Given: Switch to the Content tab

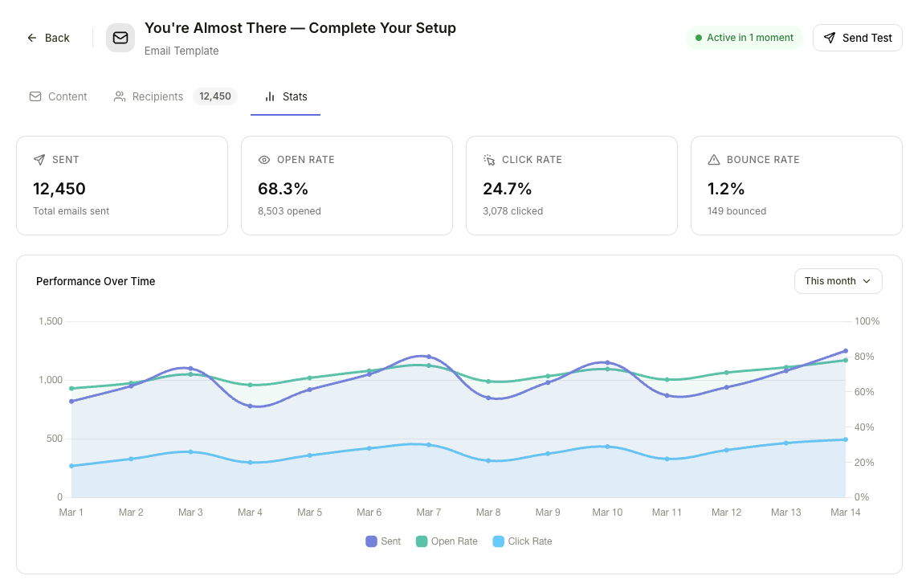Looking at the screenshot, I should [x=67, y=96].
